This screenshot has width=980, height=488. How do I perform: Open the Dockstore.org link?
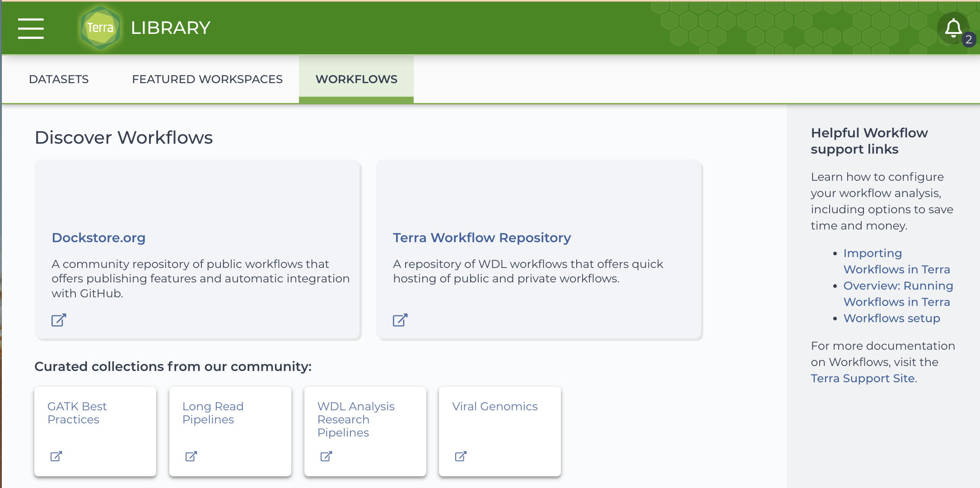tap(98, 238)
